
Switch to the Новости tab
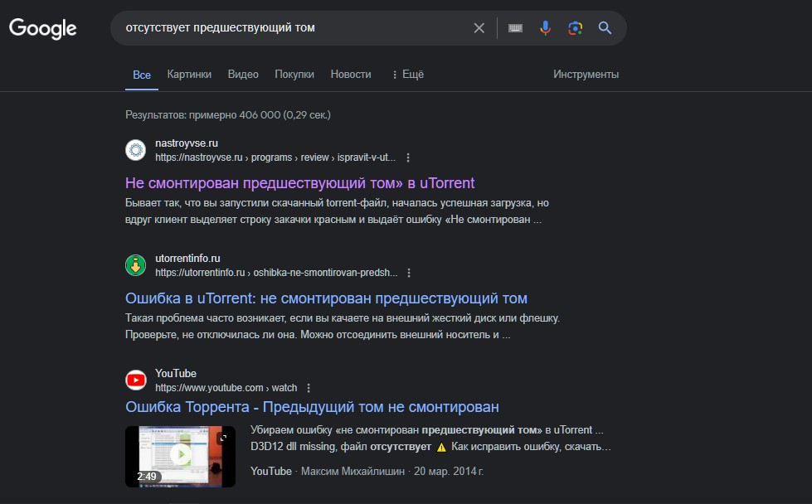point(350,75)
